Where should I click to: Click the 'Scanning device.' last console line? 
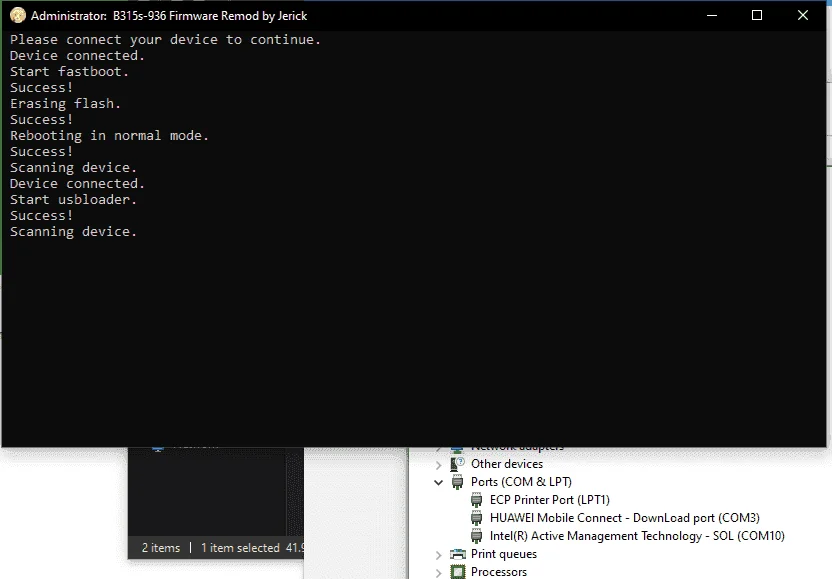coord(73,232)
